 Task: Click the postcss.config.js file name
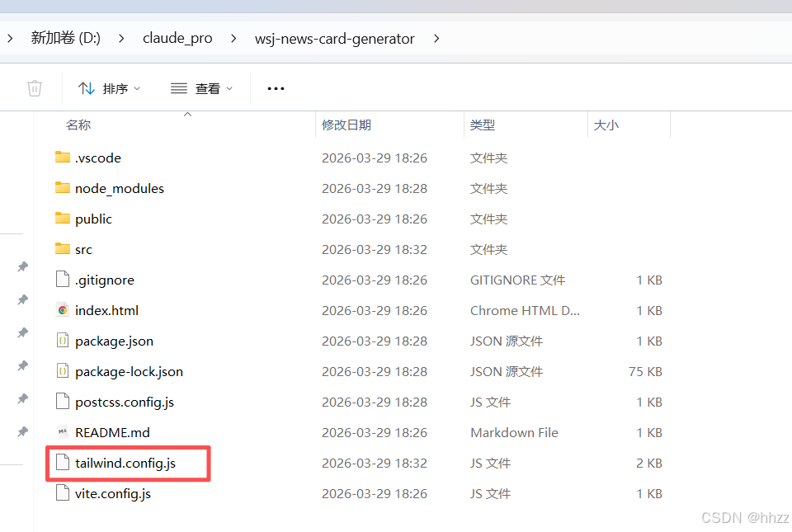click(x=125, y=403)
